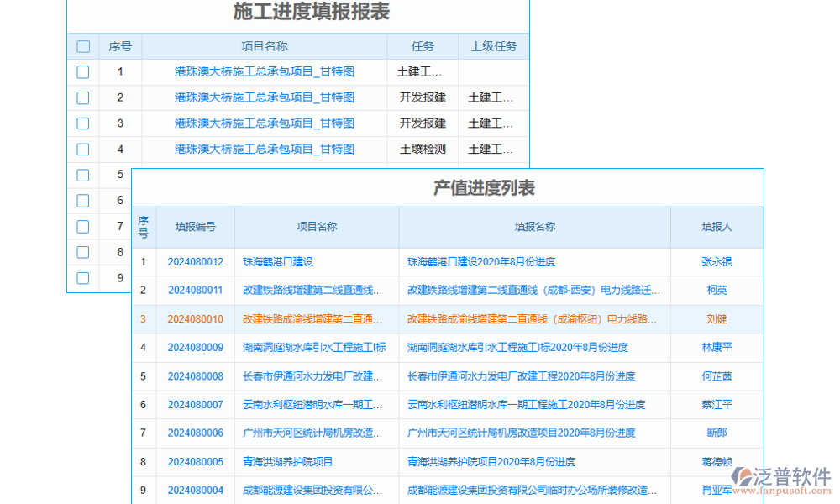Screen dimensions: 840x504
Task: Sort by 填报人 column header
Action: click(717, 227)
